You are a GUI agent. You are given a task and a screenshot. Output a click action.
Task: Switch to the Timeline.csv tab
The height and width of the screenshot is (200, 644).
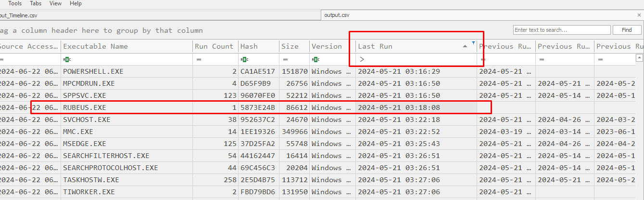pyautogui.click(x=19, y=15)
